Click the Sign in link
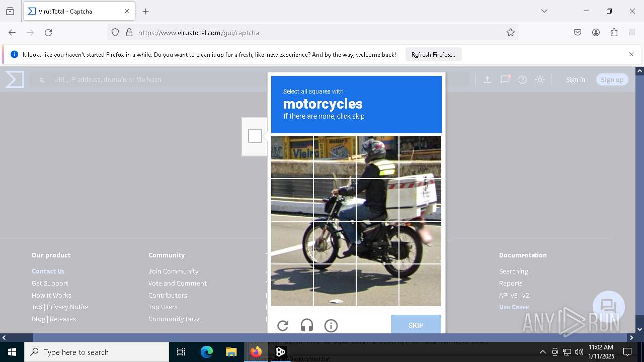Viewport: 644px width, 362px height. pyautogui.click(x=576, y=79)
